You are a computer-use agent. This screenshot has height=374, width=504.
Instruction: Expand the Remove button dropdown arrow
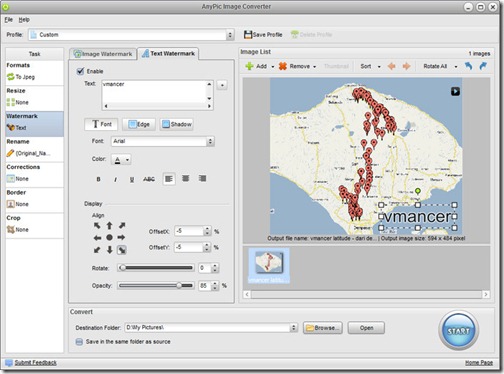click(314, 67)
